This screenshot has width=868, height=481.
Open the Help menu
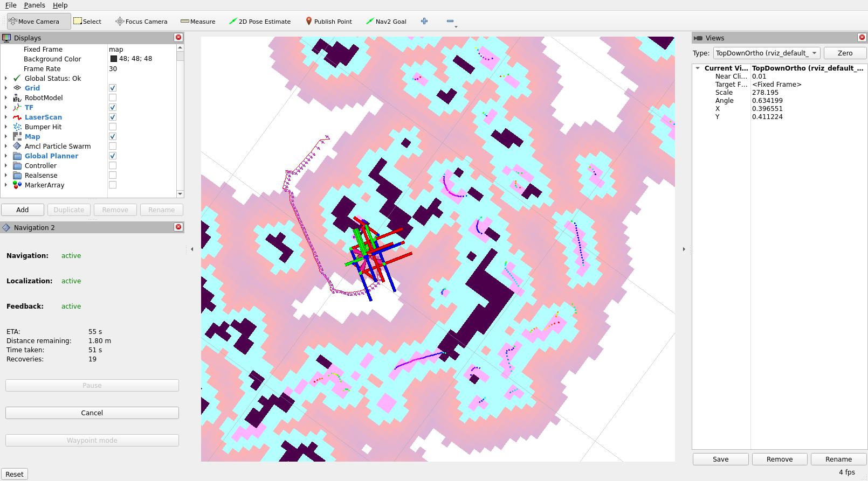click(60, 5)
